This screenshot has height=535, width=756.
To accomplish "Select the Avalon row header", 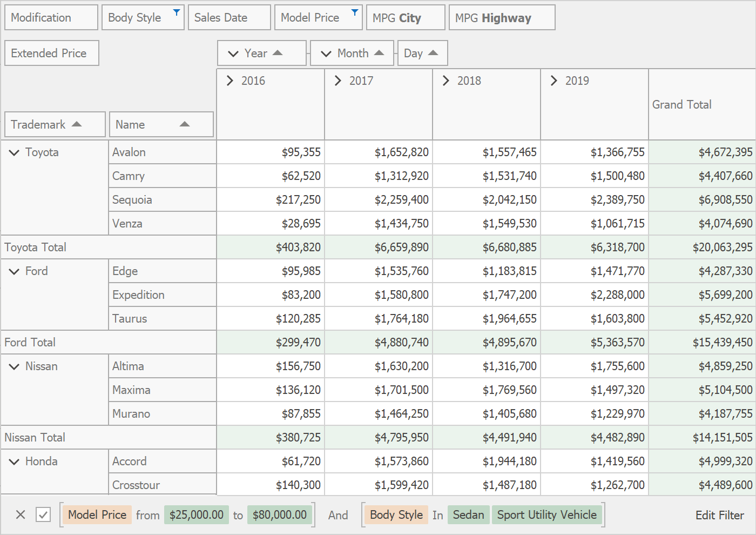I will [x=163, y=152].
